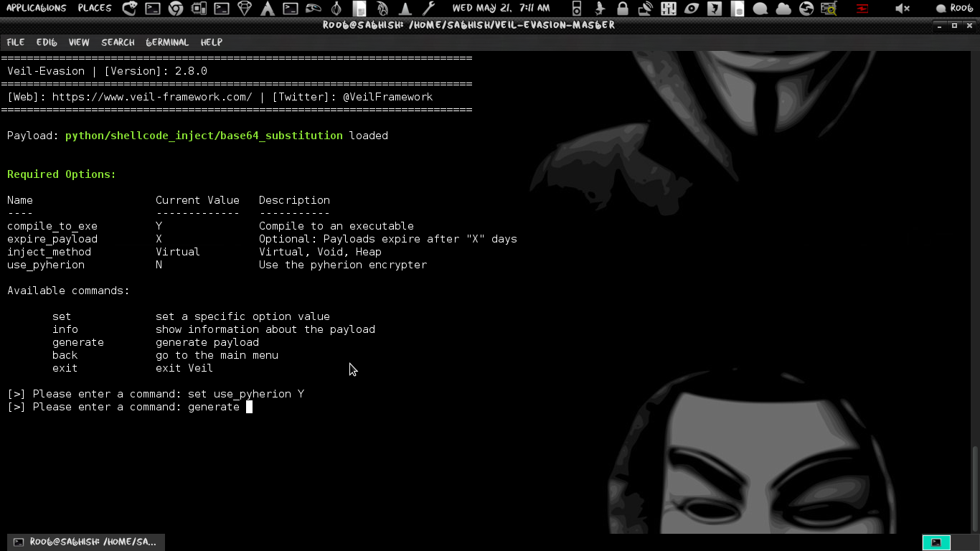The height and width of the screenshot is (551, 980).
Task: Click the cracked face icon in panel
Action: click(x=714, y=9)
